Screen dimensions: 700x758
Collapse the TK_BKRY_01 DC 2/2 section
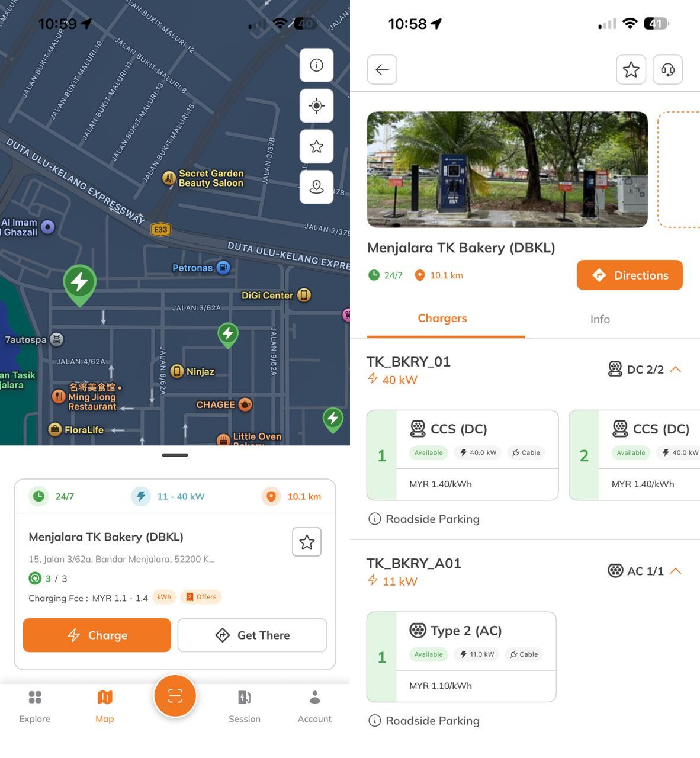point(675,370)
